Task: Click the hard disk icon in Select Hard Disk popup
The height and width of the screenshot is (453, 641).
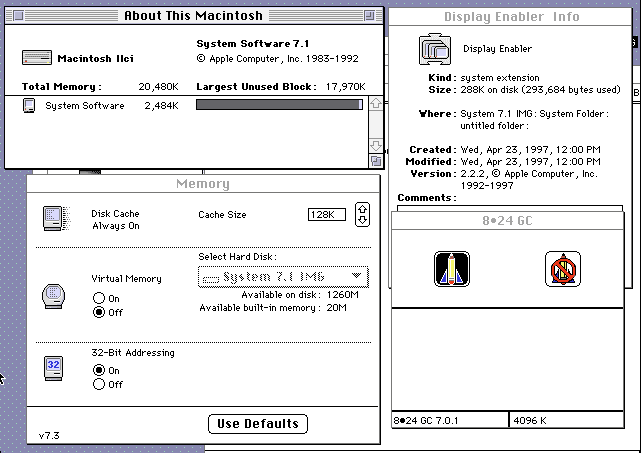Action: click(x=211, y=279)
